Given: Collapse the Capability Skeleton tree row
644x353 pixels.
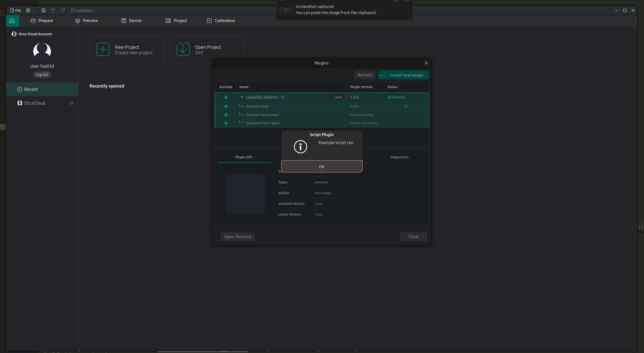Looking at the screenshot, I should pyautogui.click(x=242, y=97).
